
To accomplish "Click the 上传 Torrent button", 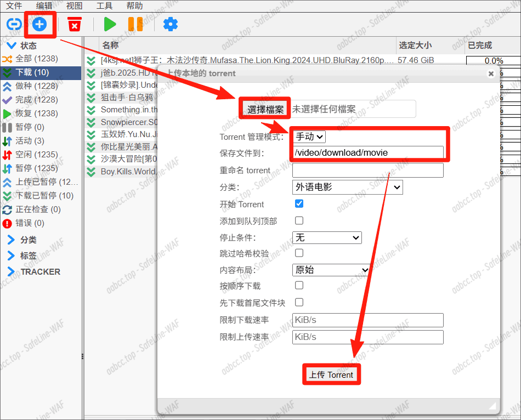I will click(x=331, y=375).
